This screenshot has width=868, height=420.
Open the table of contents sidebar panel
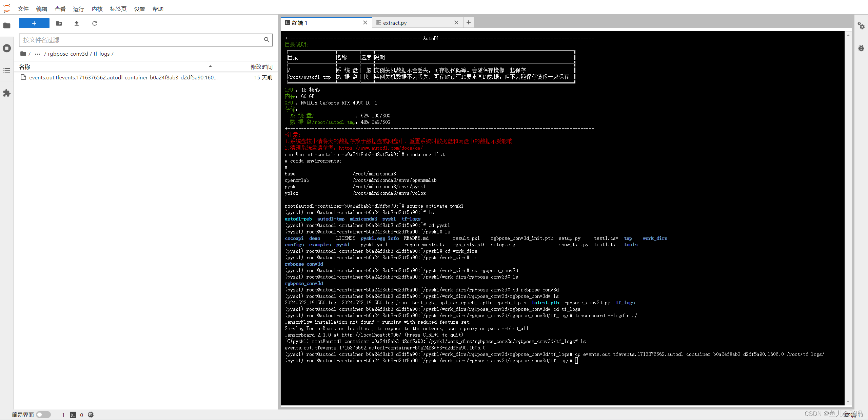(x=7, y=71)
